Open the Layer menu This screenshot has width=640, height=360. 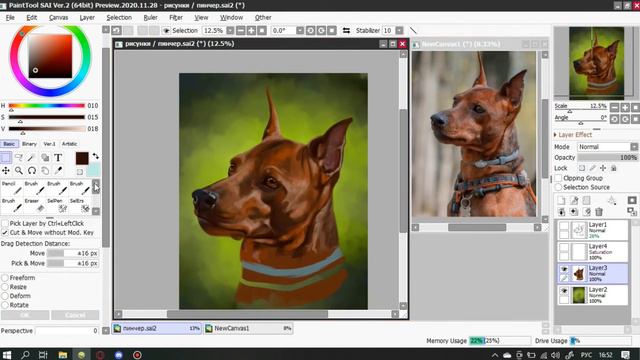(87, 18)
